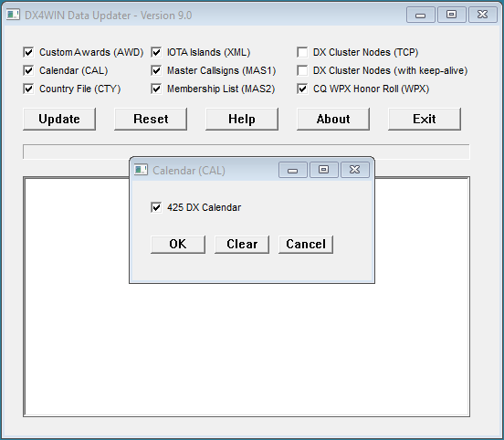The height and width of the screenshot is (440, 504).
Task: Click the Calendar (CAL) dialog title text
Action: (189, 171)
